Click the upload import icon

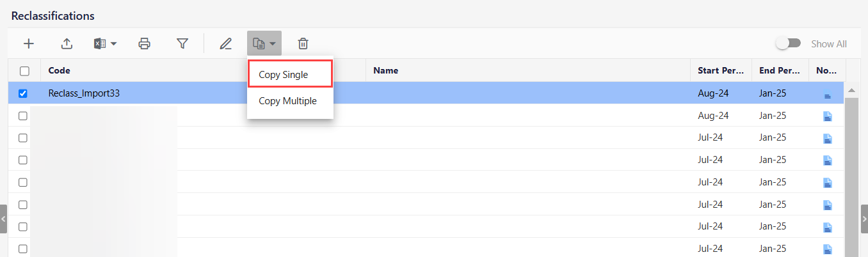67,43
